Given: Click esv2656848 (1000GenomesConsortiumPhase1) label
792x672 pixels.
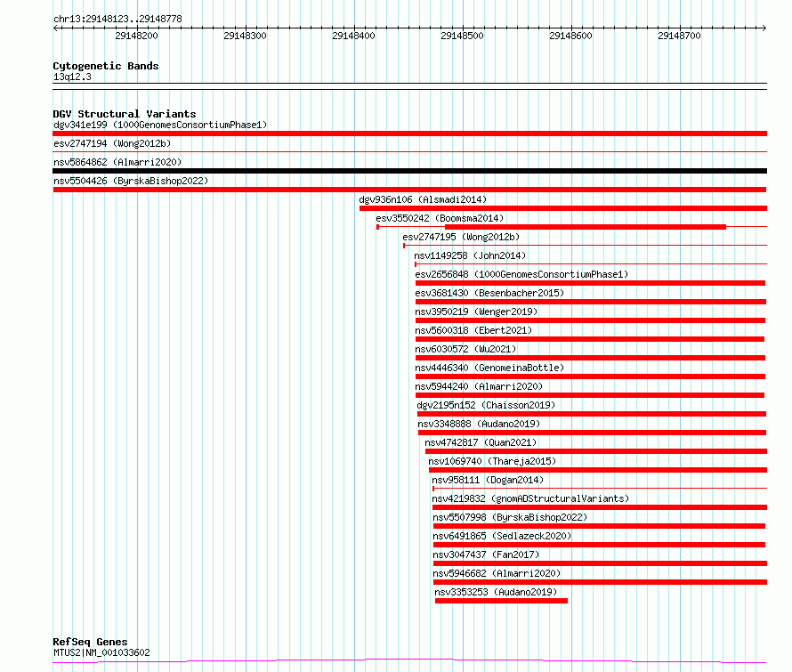Looking at the screenshot, I should click(x=521, y=274).
